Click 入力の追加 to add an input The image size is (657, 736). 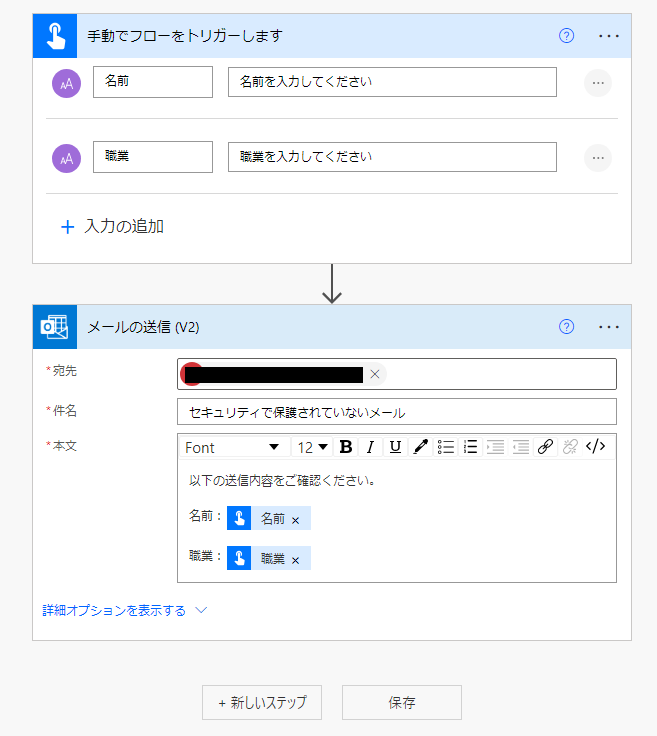(112, 226)
